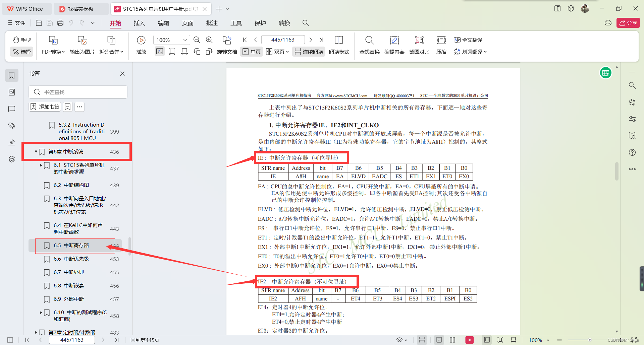The image size is (644, 345).
Task: Zoom in with the plus magnifier
Action: tap(209, 40)
